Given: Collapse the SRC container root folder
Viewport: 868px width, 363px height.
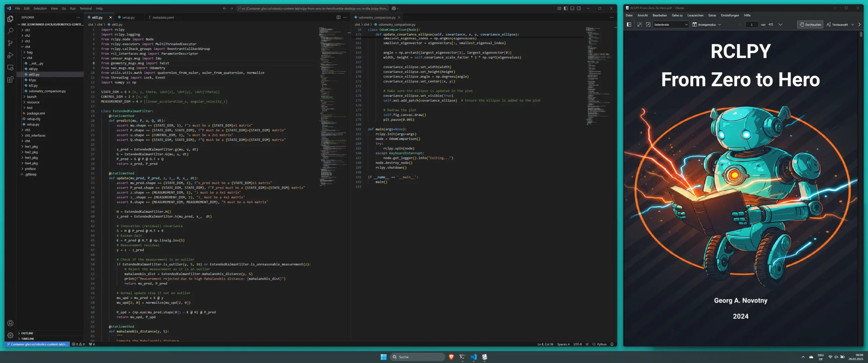Looking at the screenshot, I should point(50,24).
